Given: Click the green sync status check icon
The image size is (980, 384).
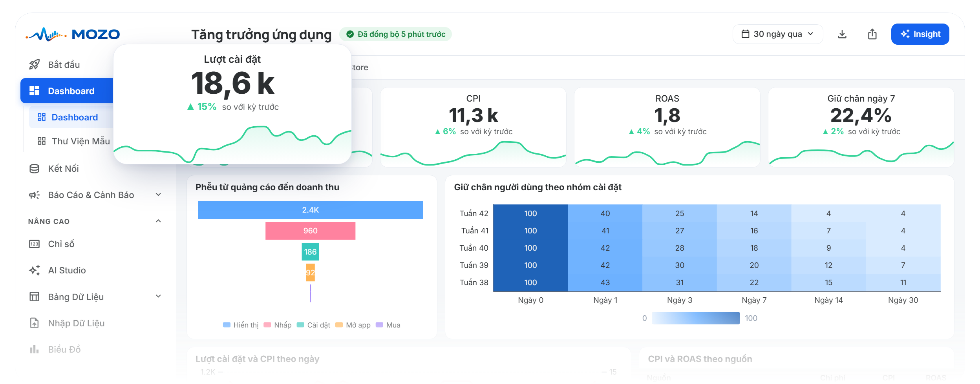Looking at the screenshot, I should tap(350, 34).
